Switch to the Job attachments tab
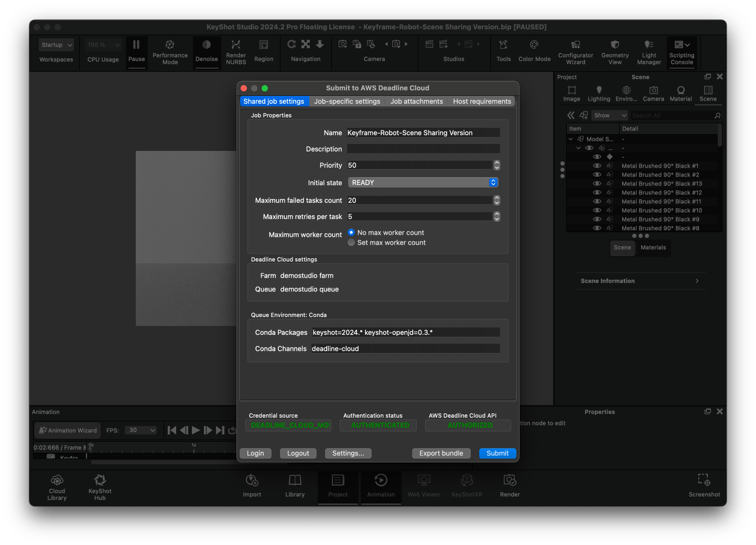The height and width of the screenshot is (545, 756). pos(416,101)
